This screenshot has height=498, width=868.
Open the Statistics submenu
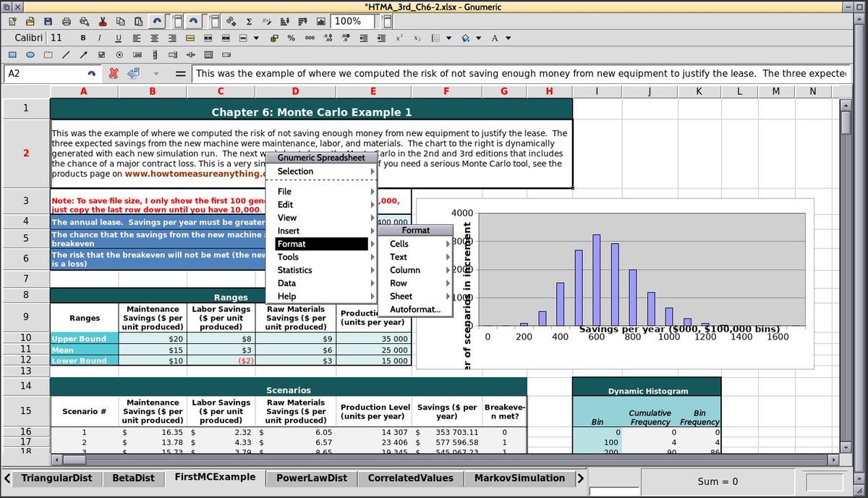point(322,270)
